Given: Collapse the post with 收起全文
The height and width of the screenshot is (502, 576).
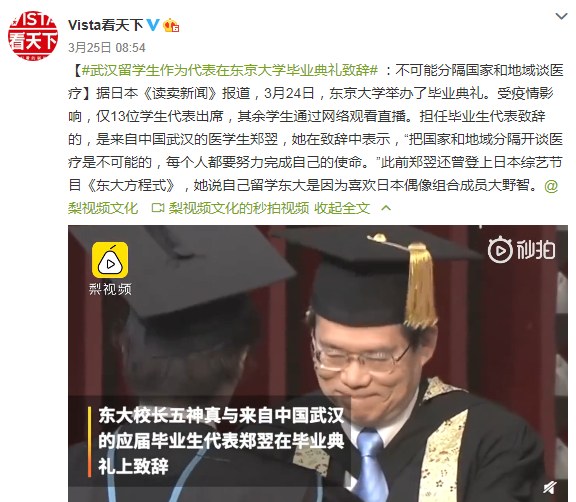Looking at the screenshot, I should (x=342, y=208).
